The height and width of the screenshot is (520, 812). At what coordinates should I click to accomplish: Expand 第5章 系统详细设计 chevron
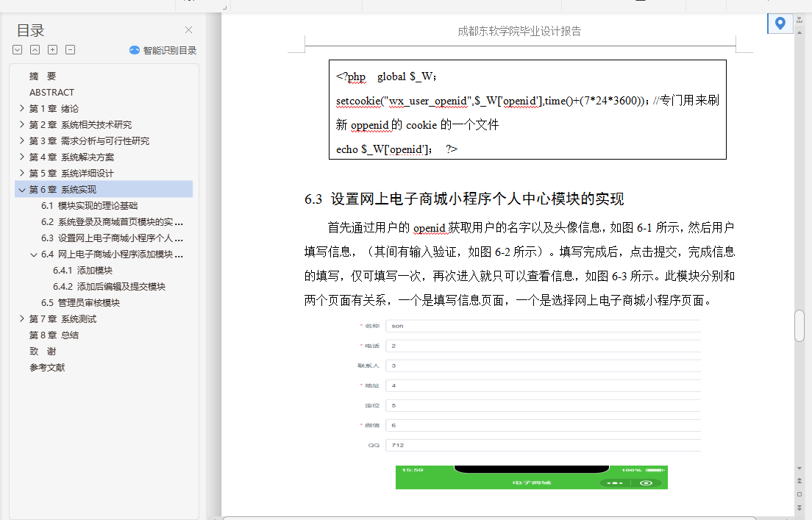pyautogui.click(x=22, y=172)
